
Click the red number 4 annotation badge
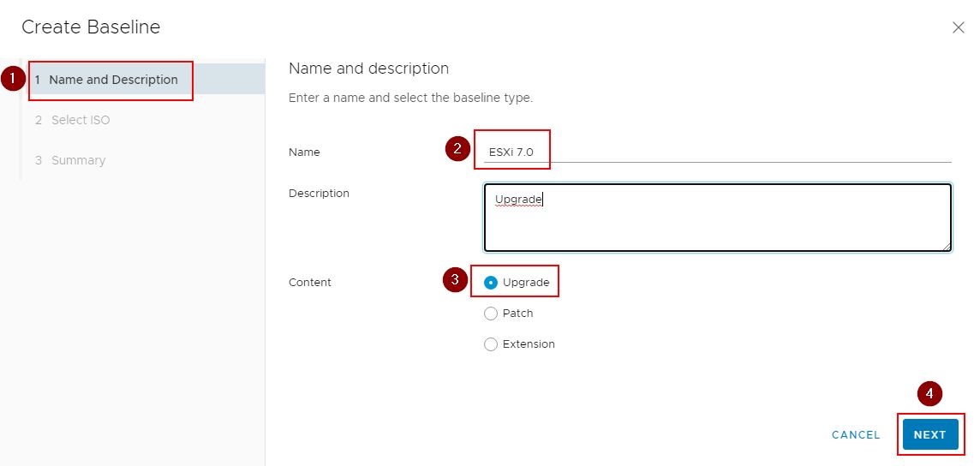tap(929, 393)
